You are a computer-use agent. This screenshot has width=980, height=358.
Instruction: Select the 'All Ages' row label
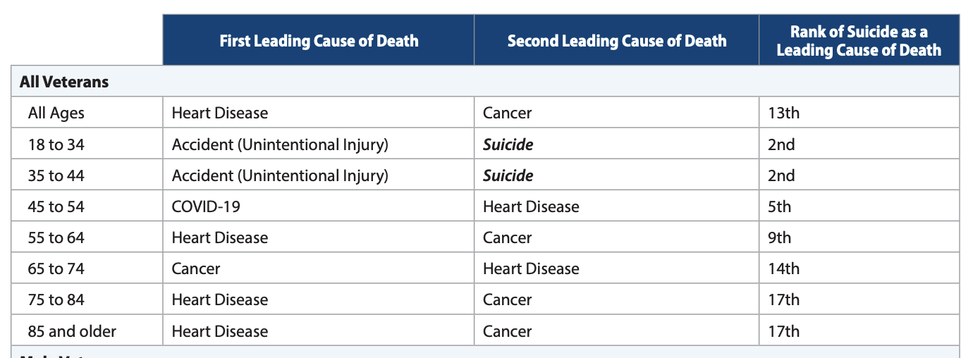(56, 113)
